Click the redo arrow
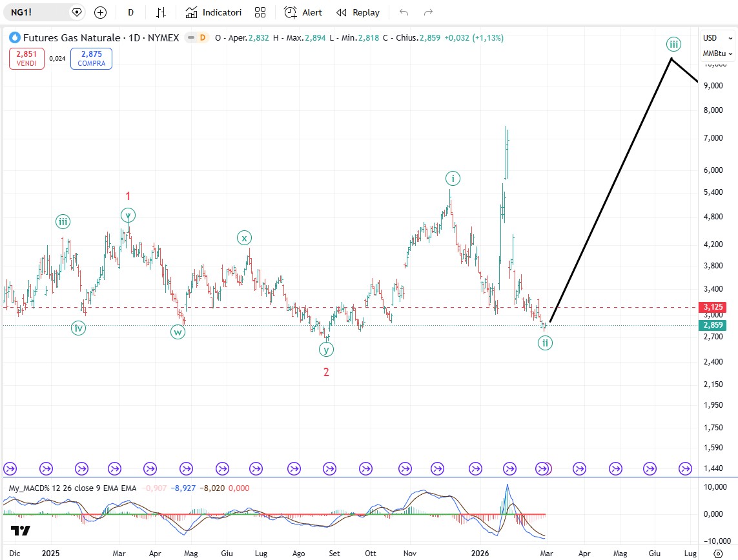Image resolution: width=738 pixels, height=560 pixels. point(428,12)
